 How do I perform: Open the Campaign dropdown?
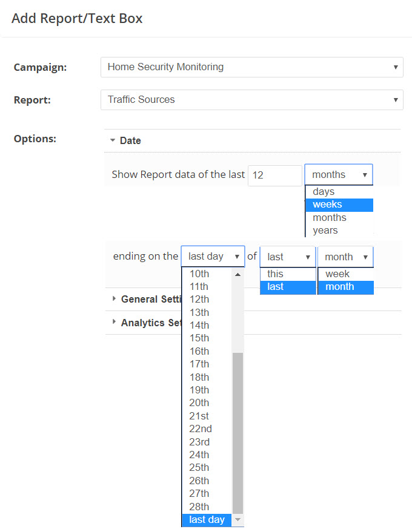pyautogui.click(x=251, y=67)
